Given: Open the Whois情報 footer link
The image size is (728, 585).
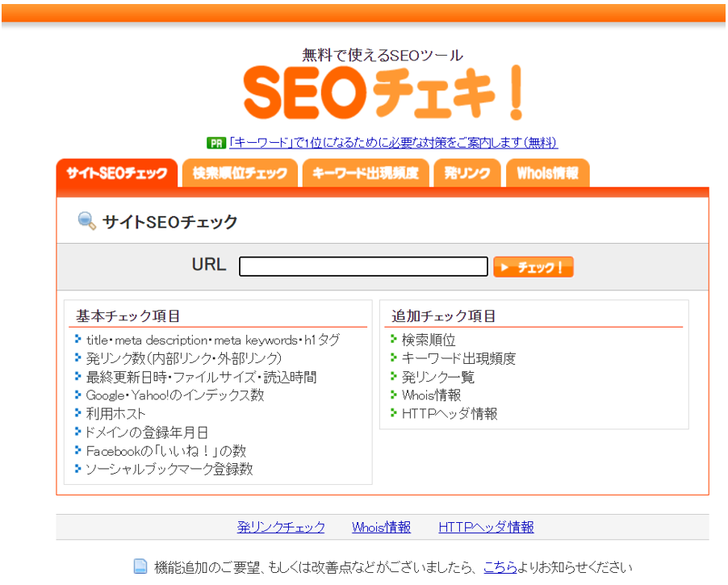Looking at the screenshot, I should click(381, 527).
